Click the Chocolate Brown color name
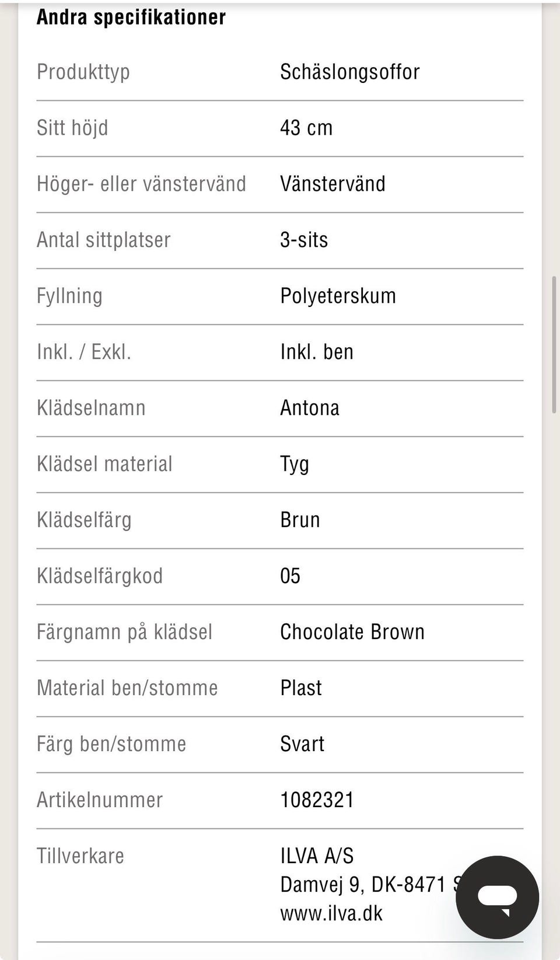Image resolution: width=560 pixels, height=960 pixels. [352, 632]
